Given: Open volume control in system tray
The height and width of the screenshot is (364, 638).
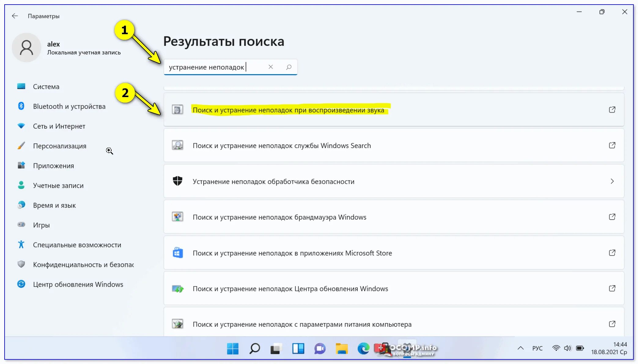Looking at the screenshot, I should coord(568,348).
